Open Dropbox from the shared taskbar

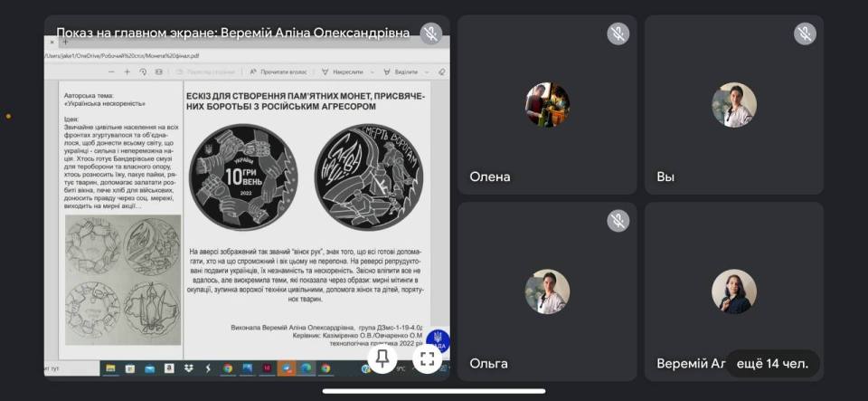click(x=188, y=368)
